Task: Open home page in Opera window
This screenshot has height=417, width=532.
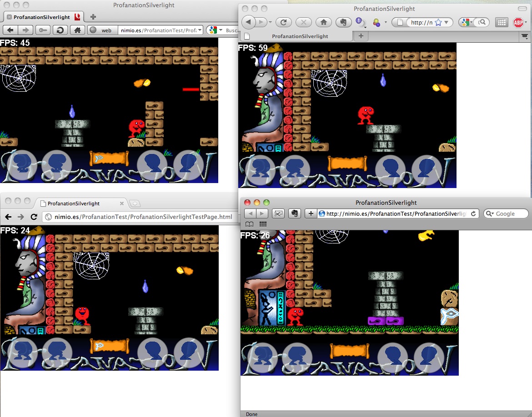Action: point(77,30)
